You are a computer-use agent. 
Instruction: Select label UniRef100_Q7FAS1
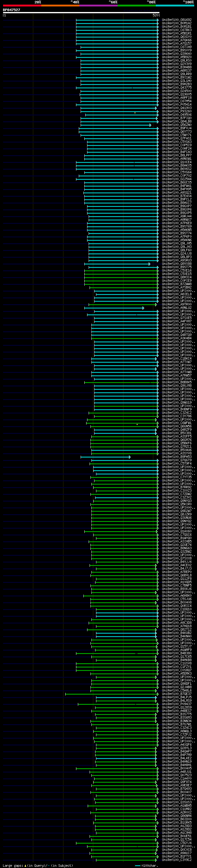click(x=176, y=139)
